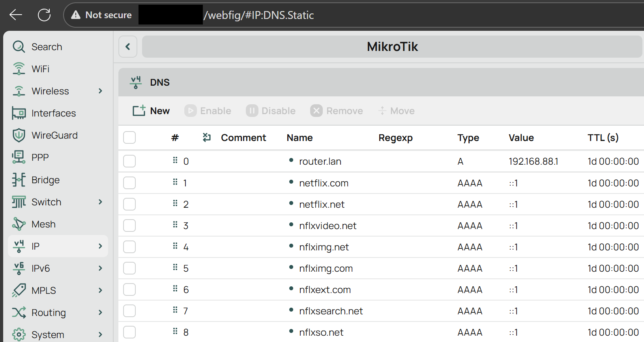Reload the page with browser refresh icon
The image size is (644, 342).
pyautogui.click(x=44, y=15)
